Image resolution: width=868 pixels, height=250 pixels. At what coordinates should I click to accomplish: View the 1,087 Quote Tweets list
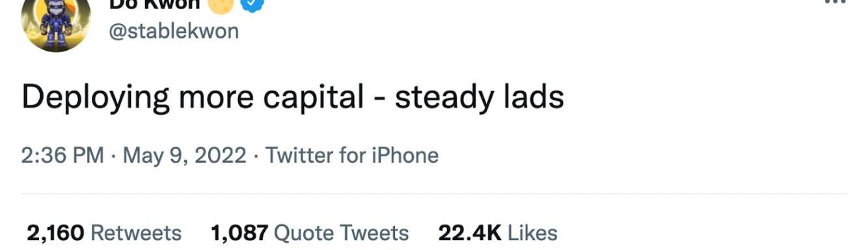[x=310, y=233]
